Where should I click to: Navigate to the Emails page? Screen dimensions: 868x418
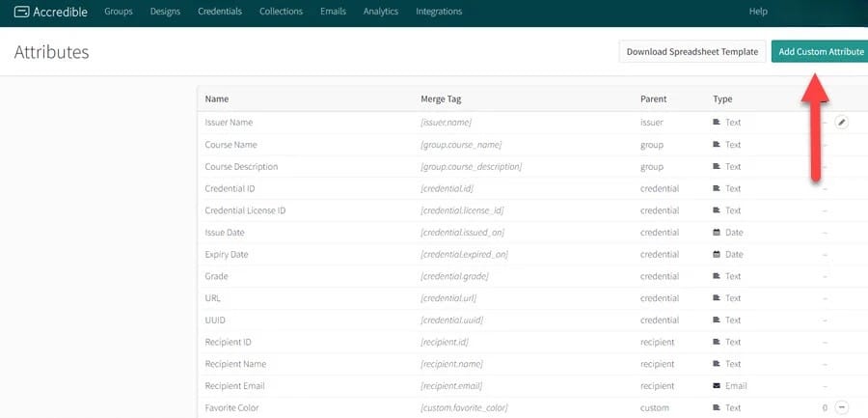[x=333, y=12]
